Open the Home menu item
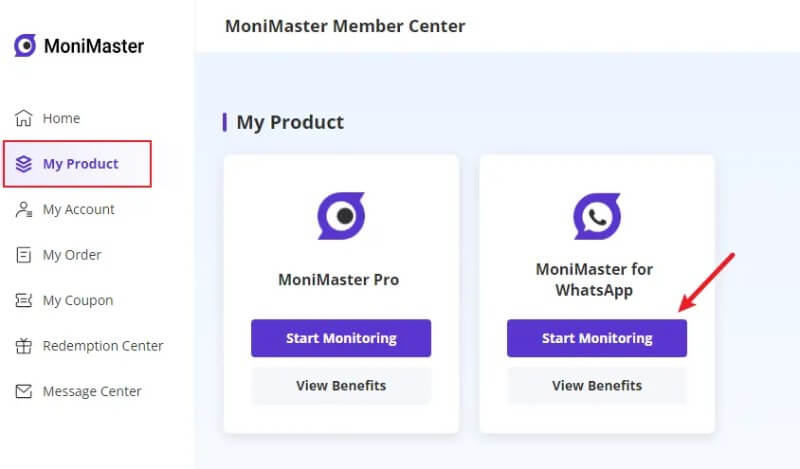The image size is (800, 469). point(61,118)
